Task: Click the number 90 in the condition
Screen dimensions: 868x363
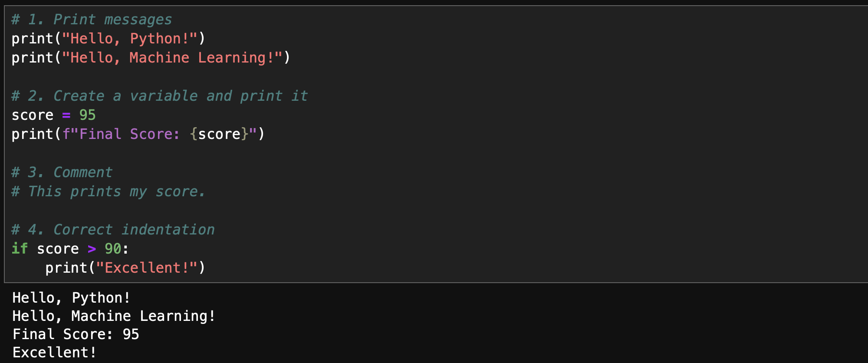Action: (113, 249)
